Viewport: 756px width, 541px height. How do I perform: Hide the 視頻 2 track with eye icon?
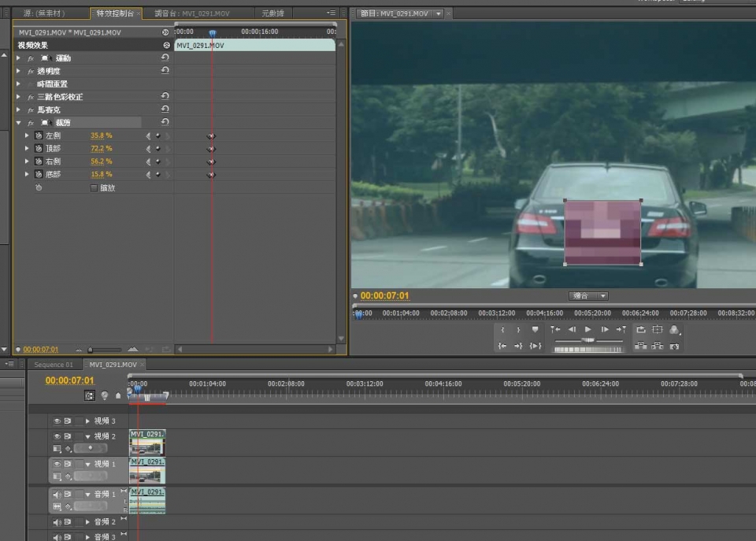(x=57, y=436)
